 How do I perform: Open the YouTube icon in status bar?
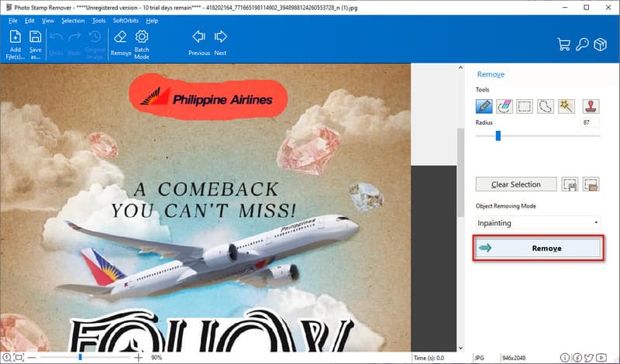click(601, 358)
